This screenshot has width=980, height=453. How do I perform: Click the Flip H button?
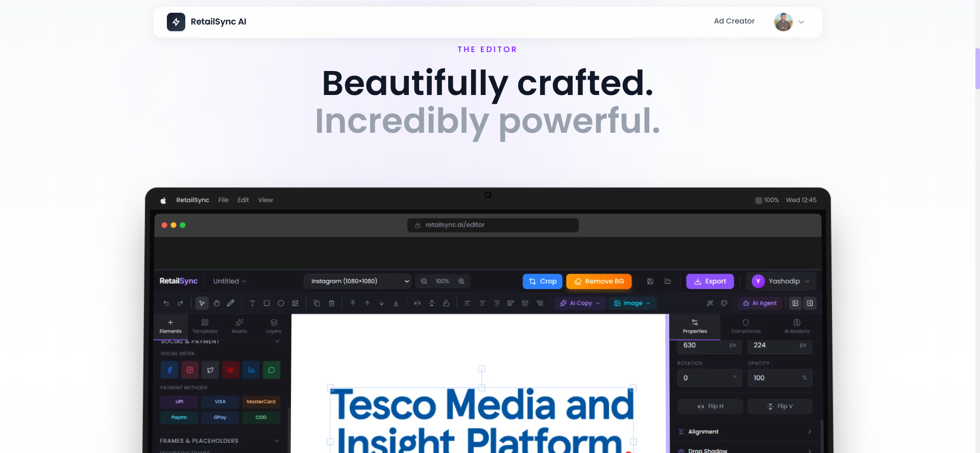pyautogui.click(x=710, y=407)
